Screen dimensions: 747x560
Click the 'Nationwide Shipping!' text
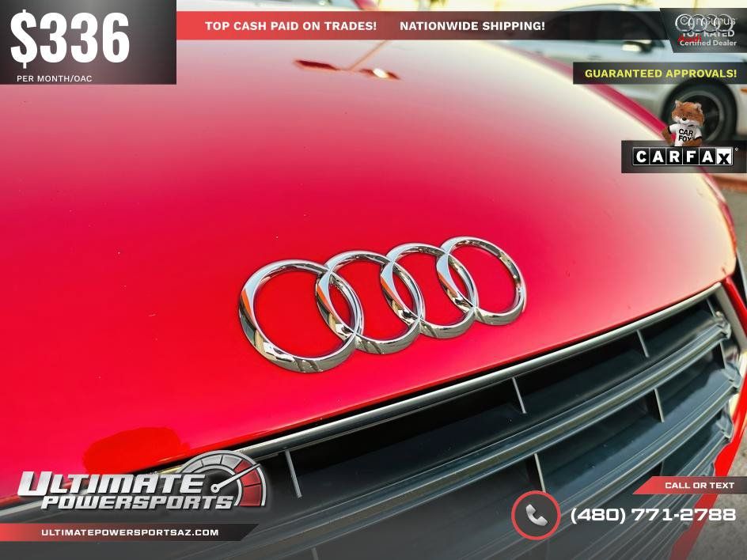pos(472,26)
